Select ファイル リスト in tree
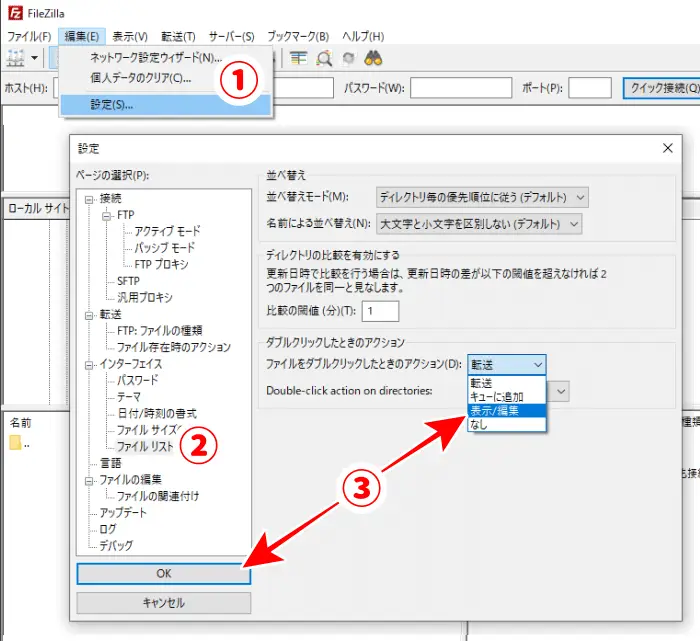Screen dimensions: 700x641 coord(145,446)
